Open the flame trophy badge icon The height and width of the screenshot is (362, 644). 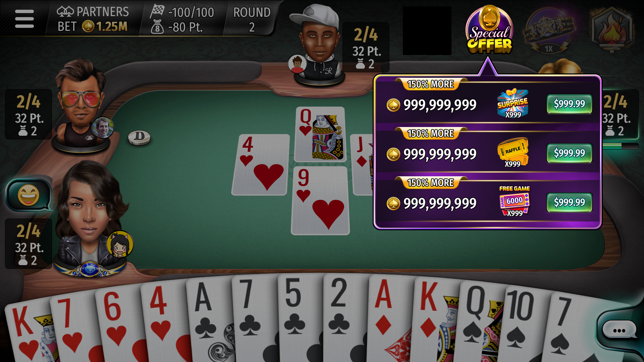coord(612,30)
